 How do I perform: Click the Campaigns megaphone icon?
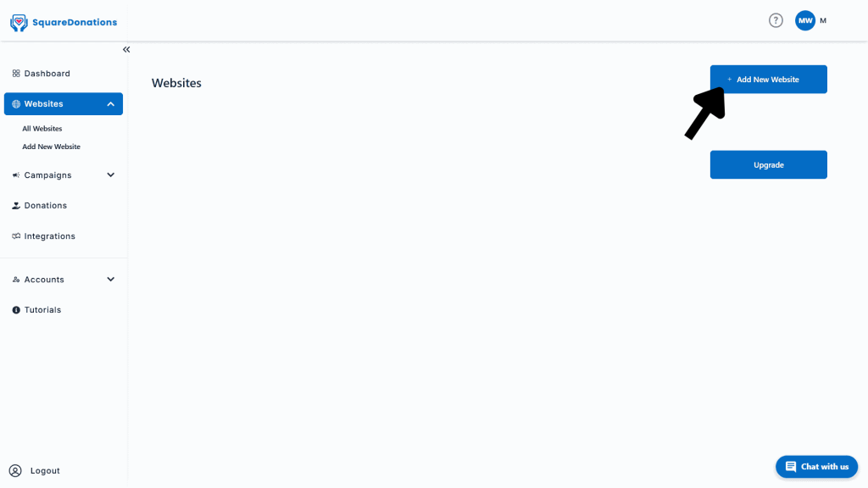pyautogui.click(x=16, y=175)
